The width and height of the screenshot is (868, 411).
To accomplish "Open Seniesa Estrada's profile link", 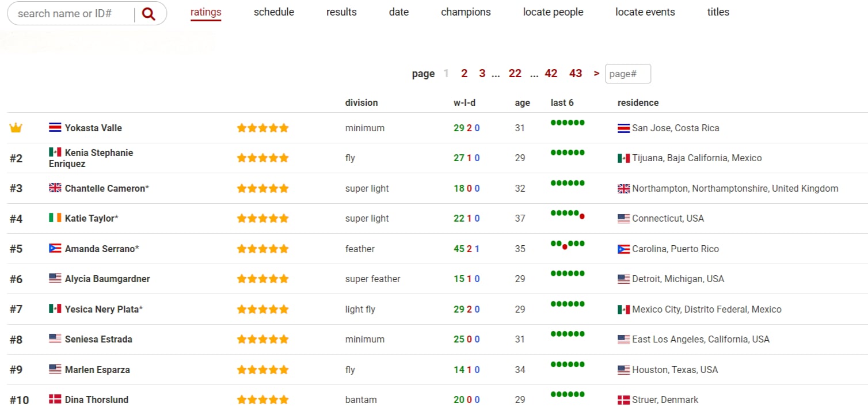I will (x=98, y=339).
